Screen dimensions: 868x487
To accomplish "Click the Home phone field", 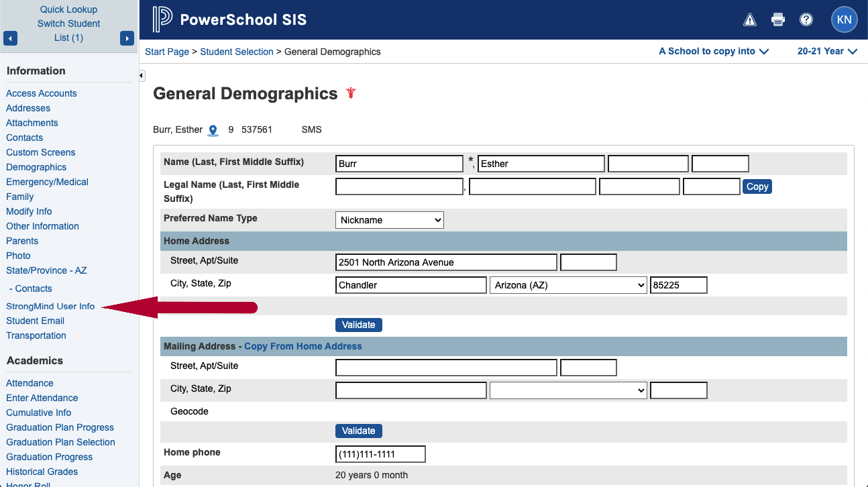I will coord(380,454).
